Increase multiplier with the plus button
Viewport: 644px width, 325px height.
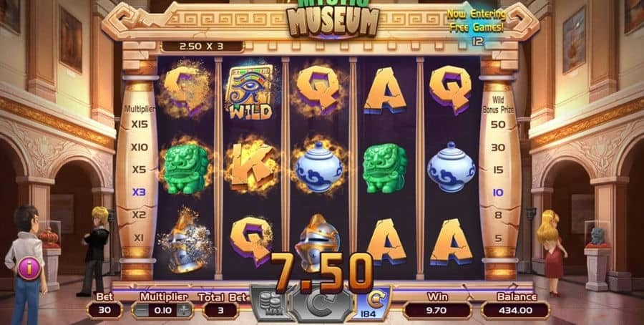(x=185, y=311)
